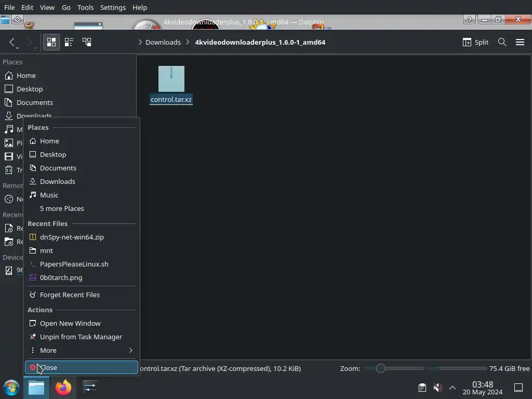Expand the breadcrumb root chevron before Downloads
This screenshot has width=532, height=399.
pos(140,42)
